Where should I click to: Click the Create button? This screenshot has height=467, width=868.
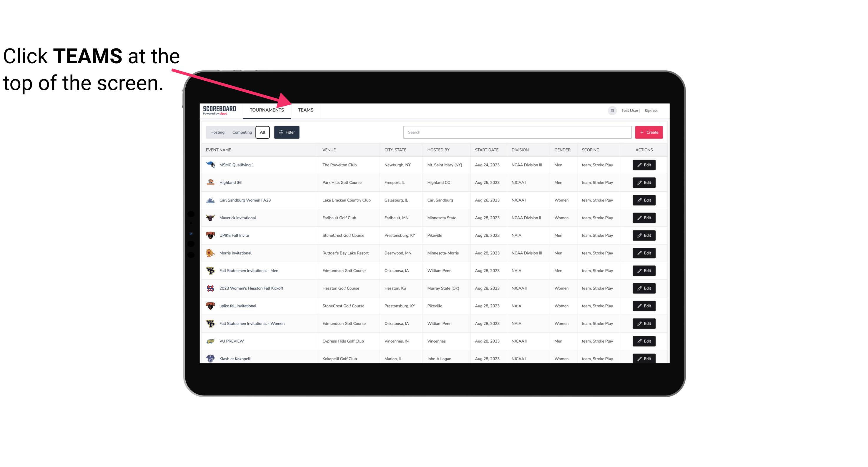pyautogui.click(x=648, y=132)
